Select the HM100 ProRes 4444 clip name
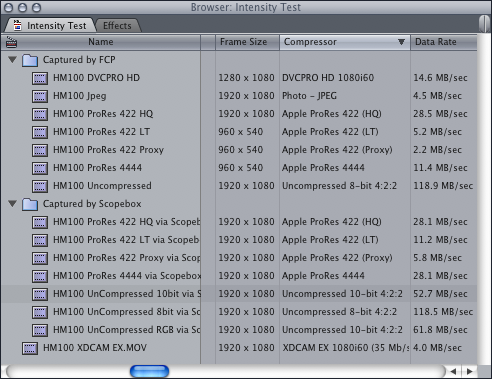492x379 pixels. click(x=97, y=168)
